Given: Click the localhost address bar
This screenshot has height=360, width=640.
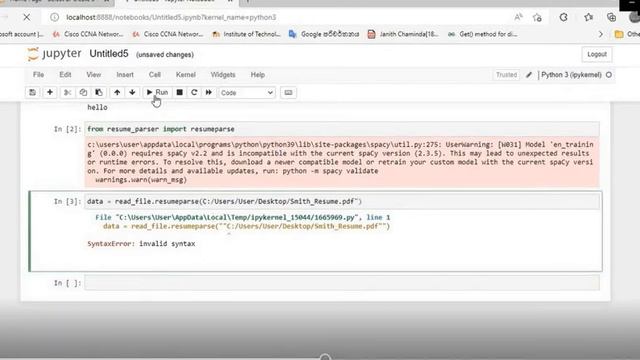Looking at the screenshot, I should [171, 17].
